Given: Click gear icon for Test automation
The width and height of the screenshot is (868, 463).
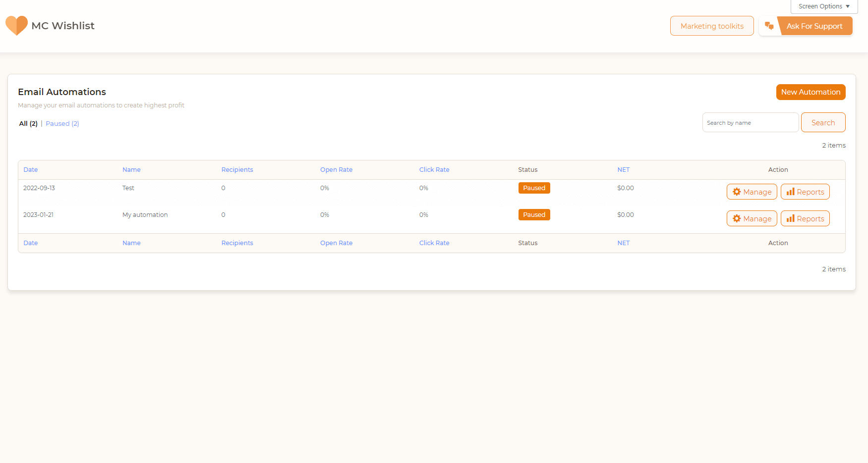Looking at the screenshot, I should [737, 192].
